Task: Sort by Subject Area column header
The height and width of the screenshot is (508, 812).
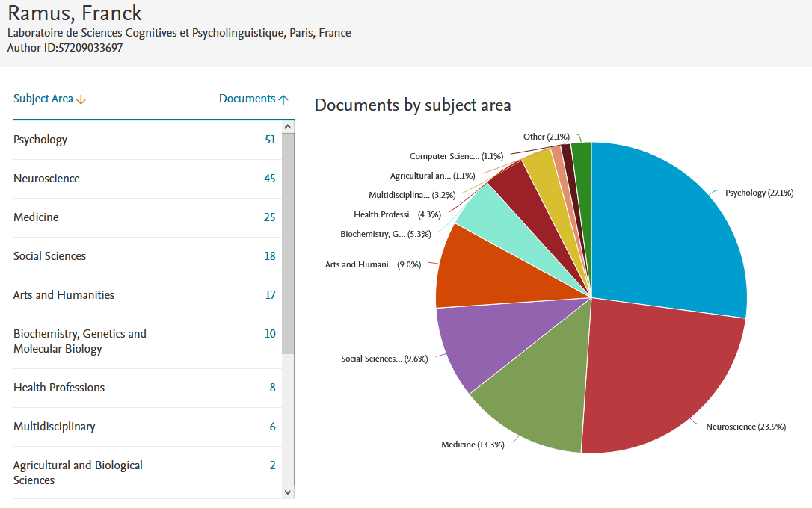Action: click(43, 99)
